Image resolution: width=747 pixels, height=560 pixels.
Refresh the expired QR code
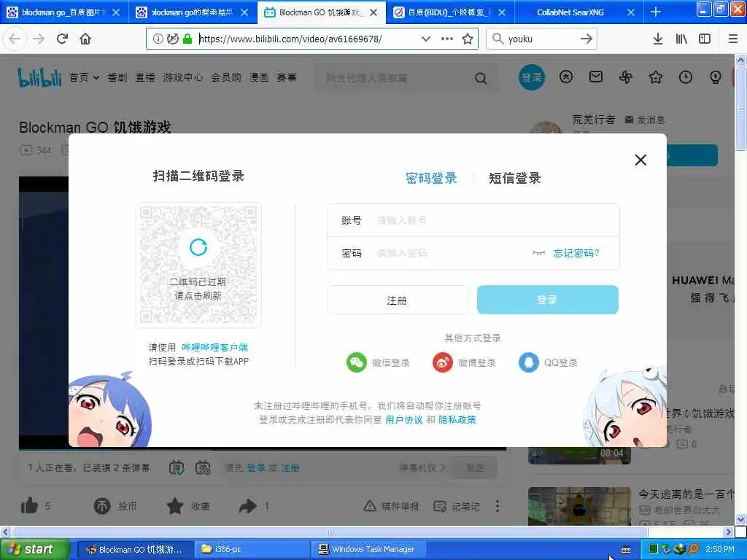[x=198, y=247]
